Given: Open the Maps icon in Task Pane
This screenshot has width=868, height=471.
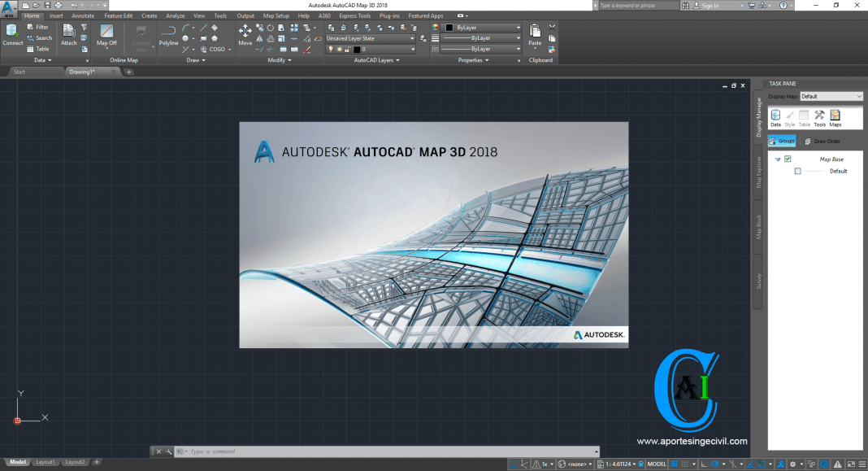Looking at the screenshot, I should 835,117.
